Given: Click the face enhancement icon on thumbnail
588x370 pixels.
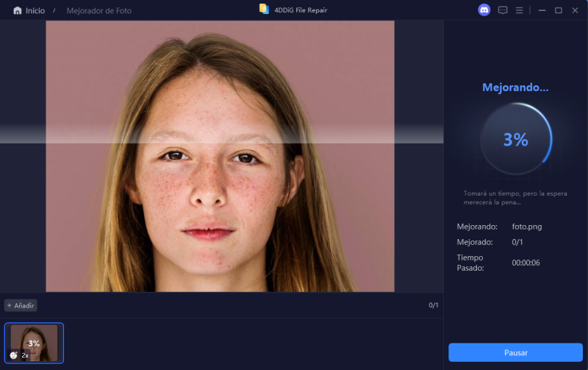Looking at the screenshot, I should (13, 355).
